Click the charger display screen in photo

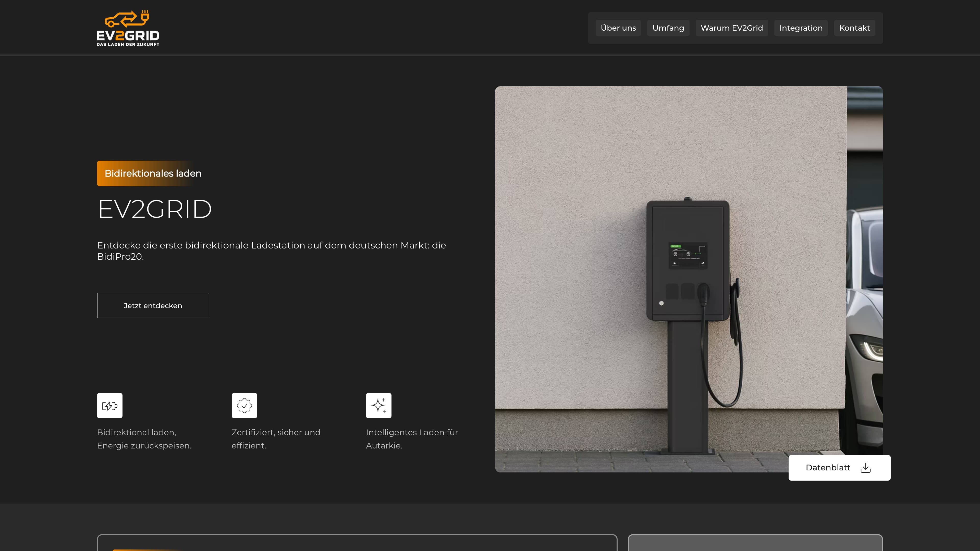(x=688, y=256)
